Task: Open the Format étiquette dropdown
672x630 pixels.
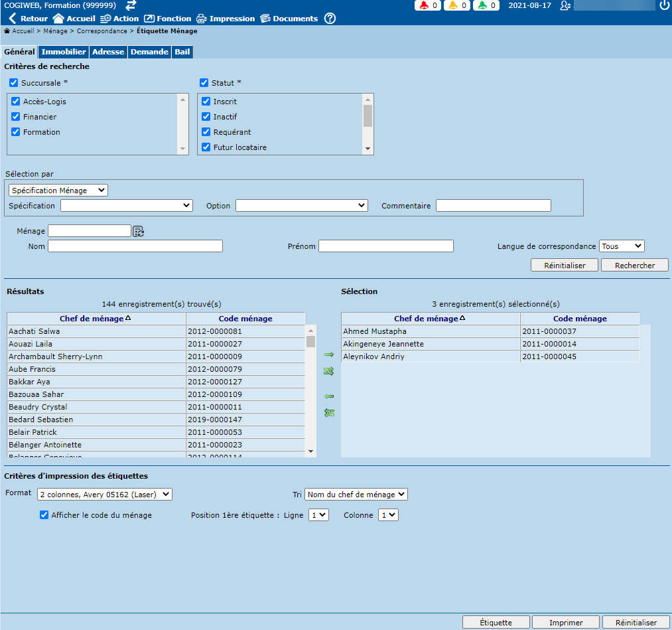Action: tap(104, 494)
